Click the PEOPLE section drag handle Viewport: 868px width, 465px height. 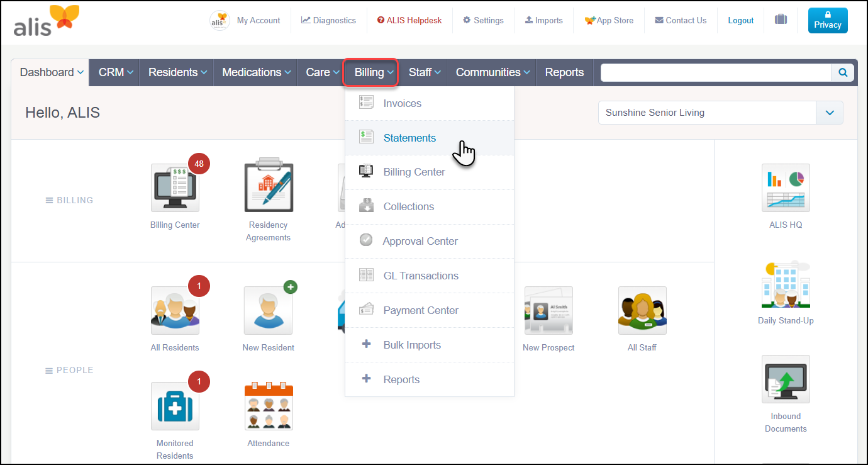pyautogui.click(x=49, y=371)
